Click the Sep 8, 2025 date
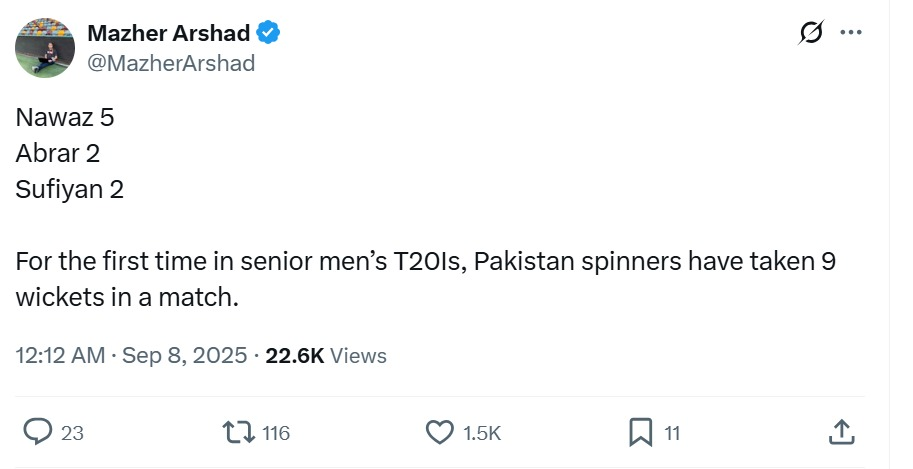Image resolution: width=913 pixels, height=469 pixels. pos(184,355)
